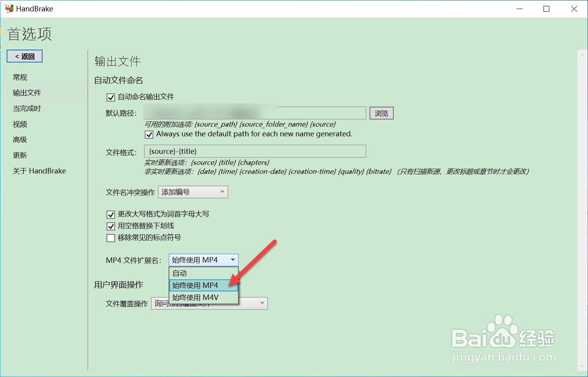Select the 输出文件 sidebar item
This screenshot has height=377, width=588.
(47, 93)
